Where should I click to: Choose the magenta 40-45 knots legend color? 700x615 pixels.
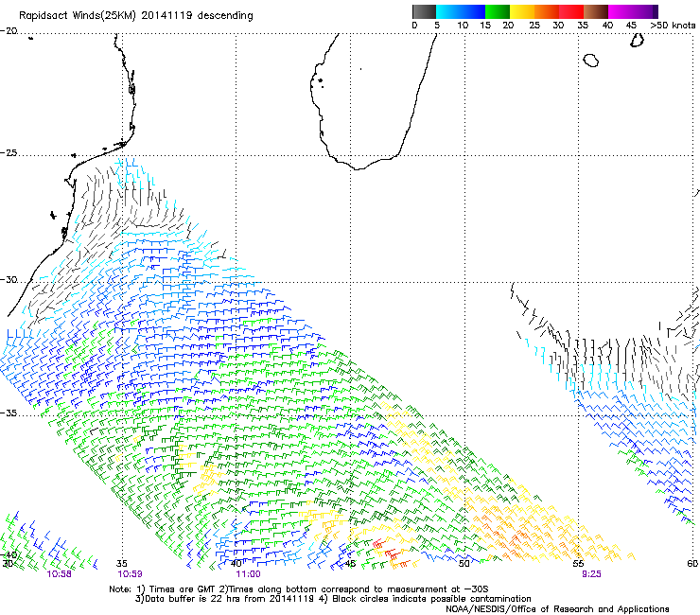point(621,11)
